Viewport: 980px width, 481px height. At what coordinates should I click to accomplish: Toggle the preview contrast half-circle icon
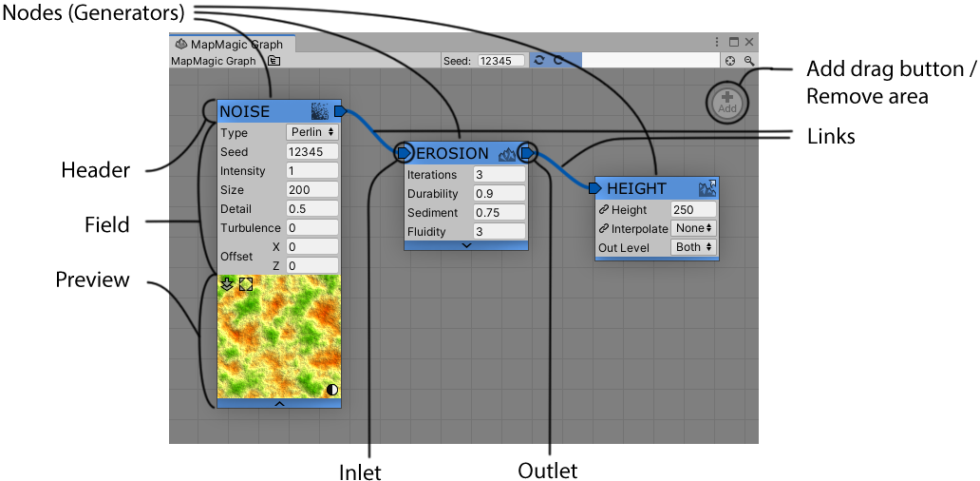point(331,390)
